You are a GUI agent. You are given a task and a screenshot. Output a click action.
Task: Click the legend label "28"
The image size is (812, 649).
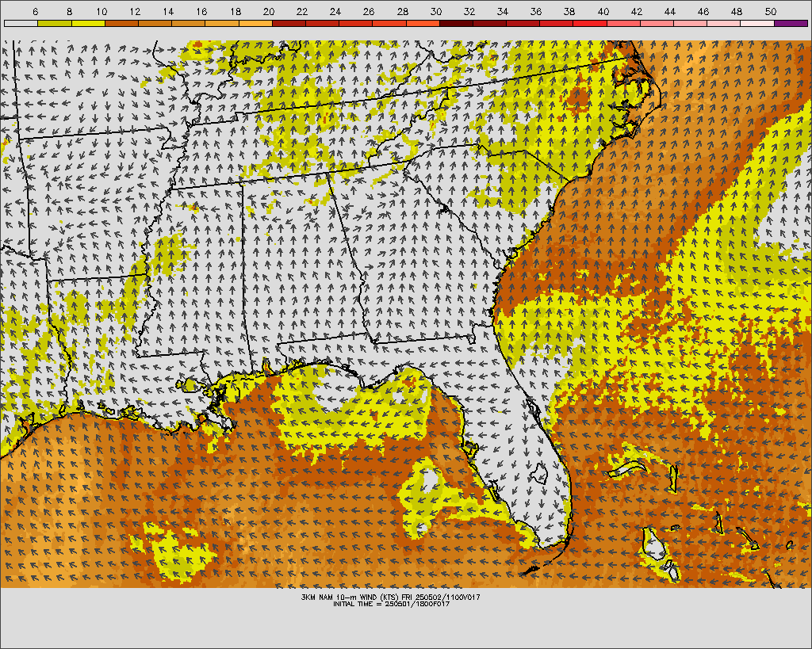click(x=402, y=11)
